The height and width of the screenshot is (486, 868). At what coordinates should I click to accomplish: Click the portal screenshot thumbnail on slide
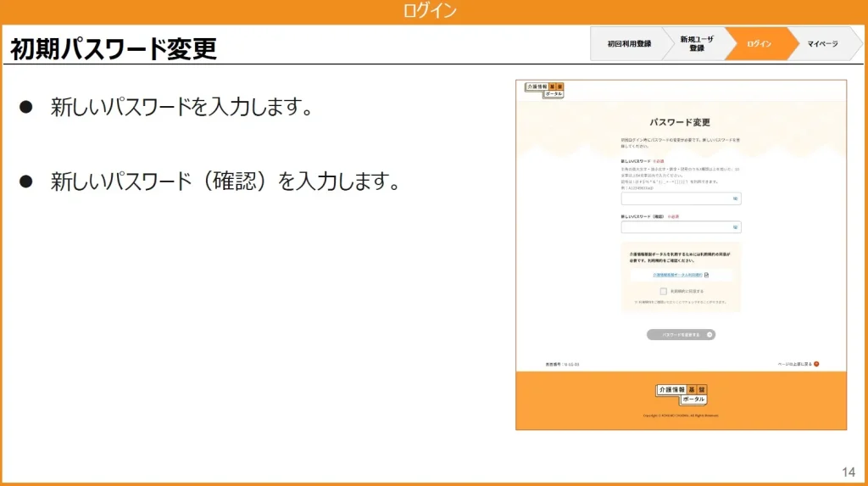681,254
